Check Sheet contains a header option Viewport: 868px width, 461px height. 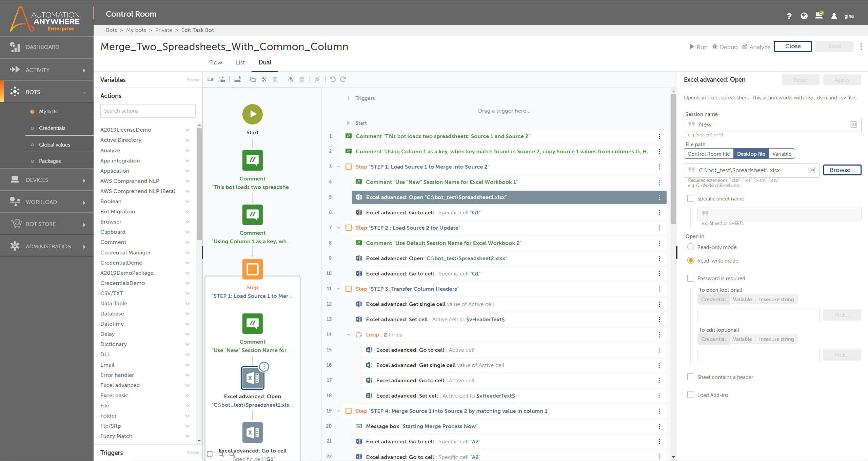[x=691, y=377]
